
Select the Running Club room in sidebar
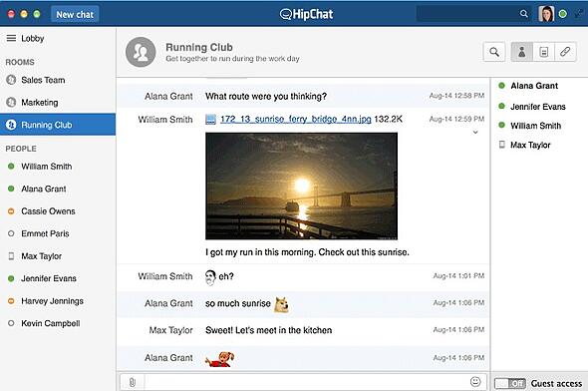[58, 125]
